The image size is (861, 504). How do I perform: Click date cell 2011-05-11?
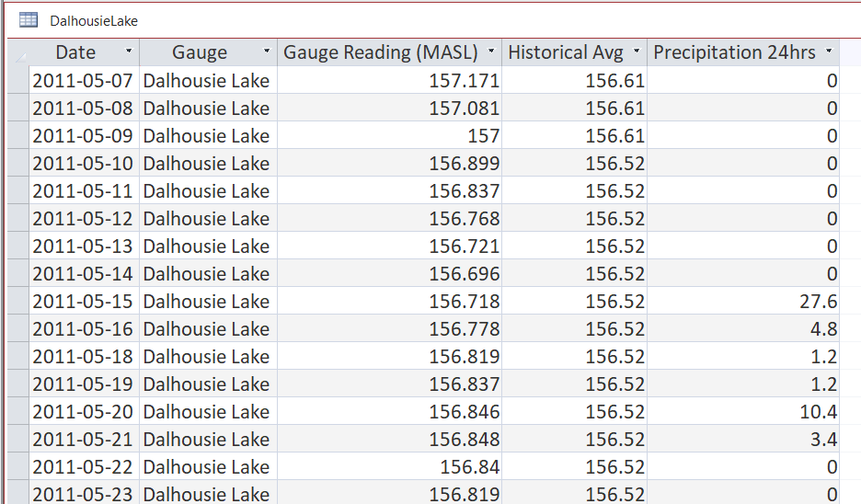(83, 191)
